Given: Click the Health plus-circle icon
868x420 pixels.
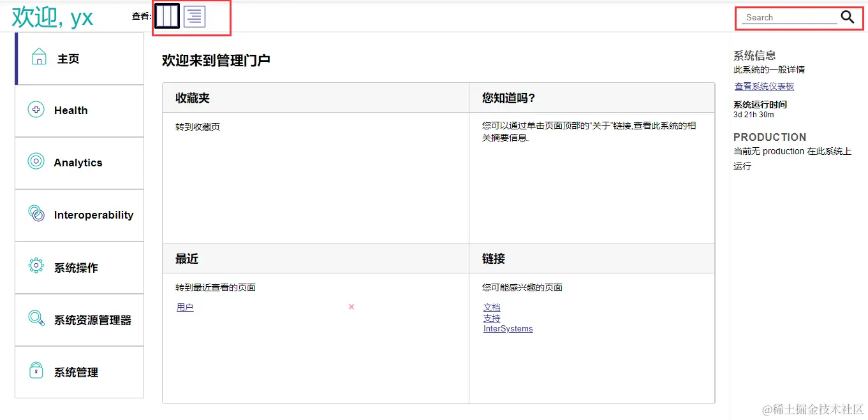Looking at the screenshot, I should point(36,110).
